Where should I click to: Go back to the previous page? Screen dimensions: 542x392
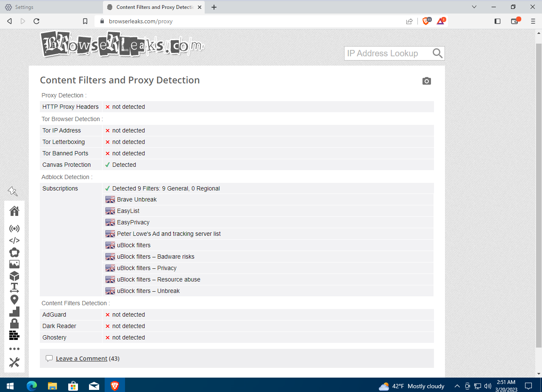click(x=9, y=21)
